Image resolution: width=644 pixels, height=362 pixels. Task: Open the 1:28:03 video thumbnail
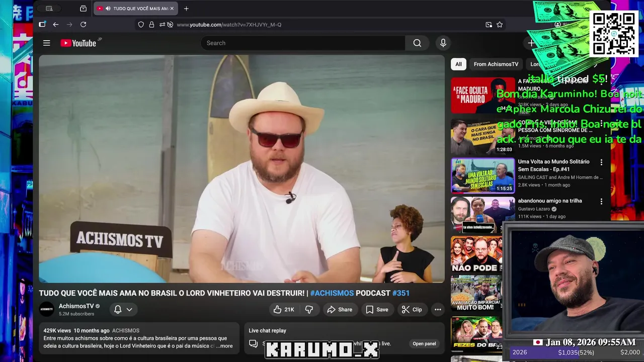coord(483,136)
